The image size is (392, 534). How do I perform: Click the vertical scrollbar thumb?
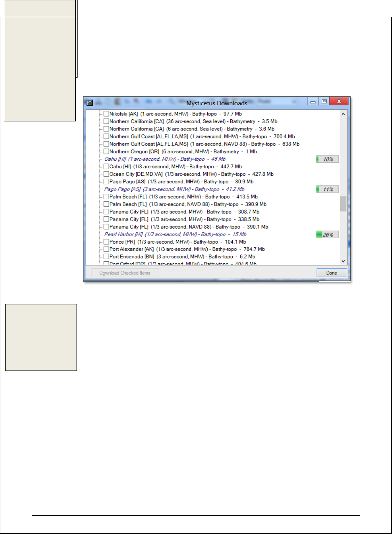coord(343,204)
